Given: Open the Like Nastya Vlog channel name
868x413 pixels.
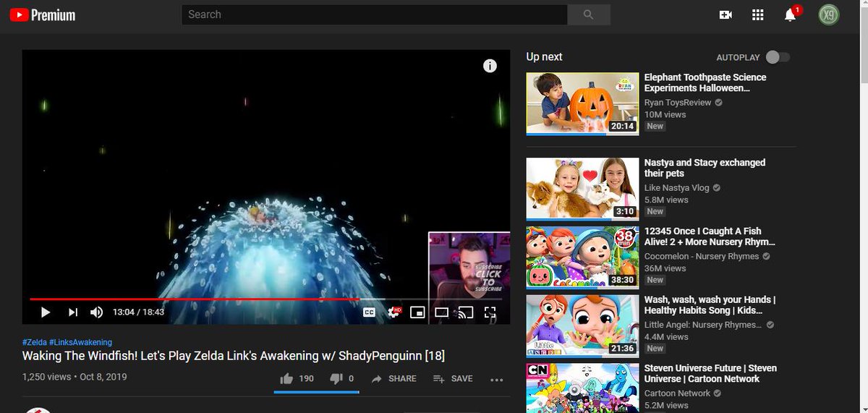Looking at the screenshot, I should point(678,188).
